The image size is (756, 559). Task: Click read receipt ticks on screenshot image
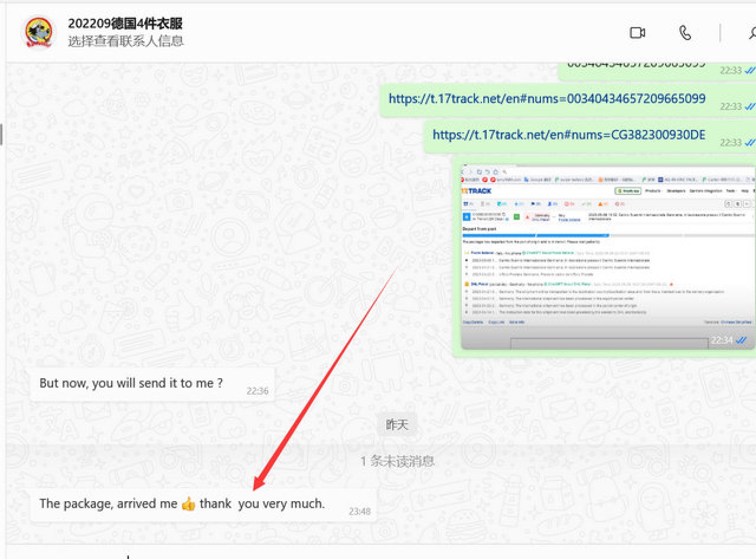coord(742,340)
